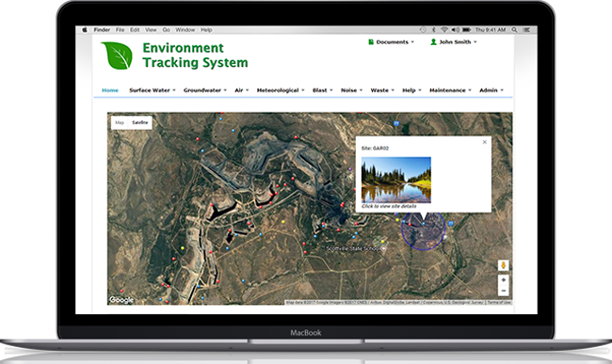Open the File menu
Image resolution: width=612 pixels, height=364 pixels.
point(120,29)
